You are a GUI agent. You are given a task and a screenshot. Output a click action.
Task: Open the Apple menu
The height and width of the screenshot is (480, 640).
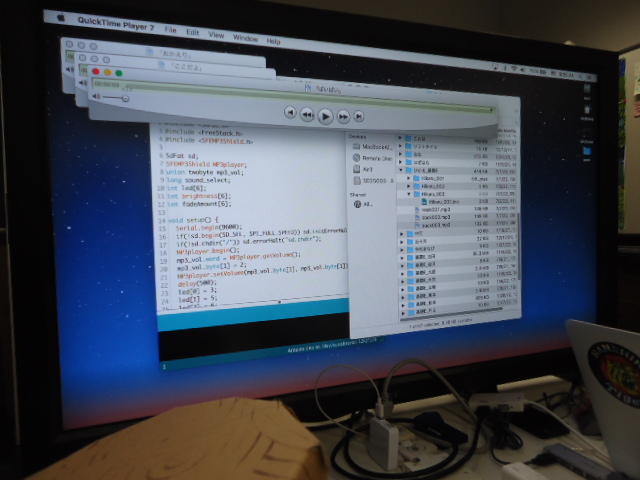[x=61, y=18]
